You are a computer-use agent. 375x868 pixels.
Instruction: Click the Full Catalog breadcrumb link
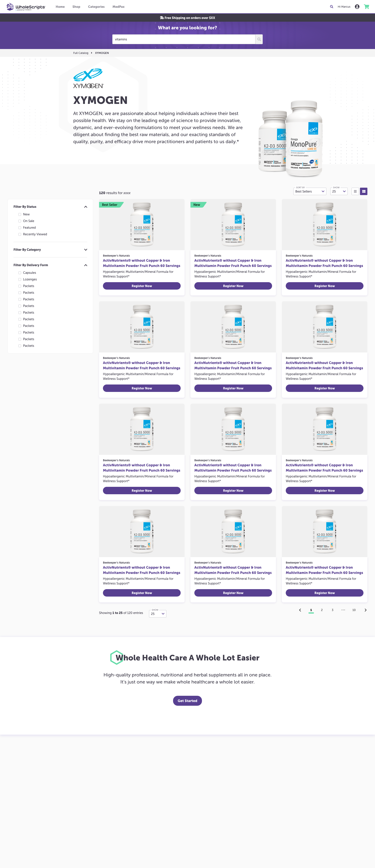(x=81, y=53)
